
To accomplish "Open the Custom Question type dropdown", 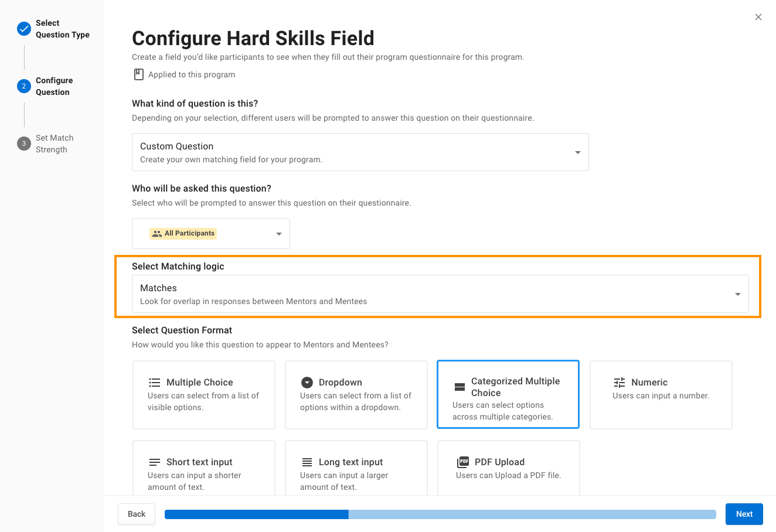I will [360, 152].
